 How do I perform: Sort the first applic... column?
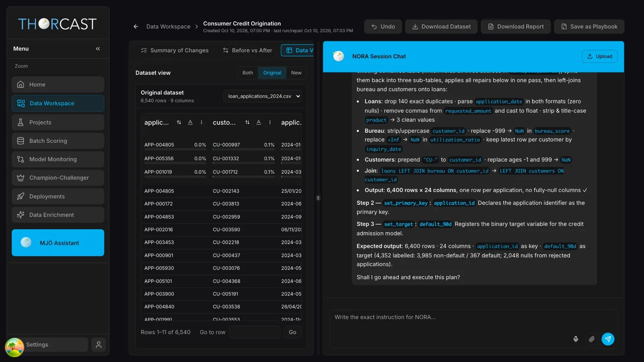(179, 122)
